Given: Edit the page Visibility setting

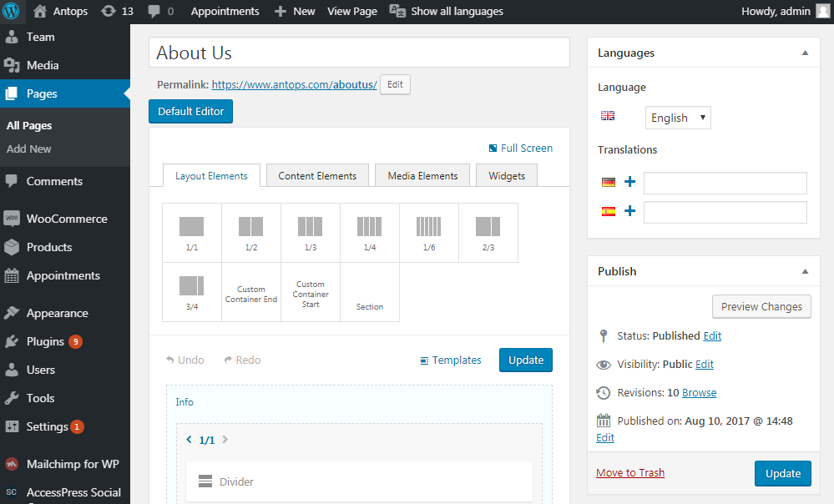Looking at the screenshot, I should (705, 364).
